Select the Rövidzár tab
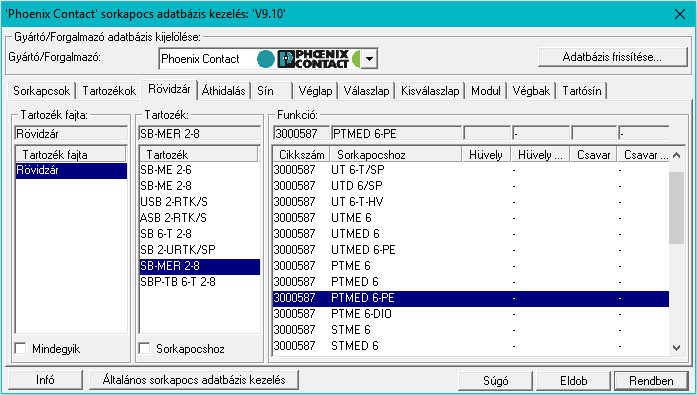This screenshot has height=395, width=697. click(169, 89)
